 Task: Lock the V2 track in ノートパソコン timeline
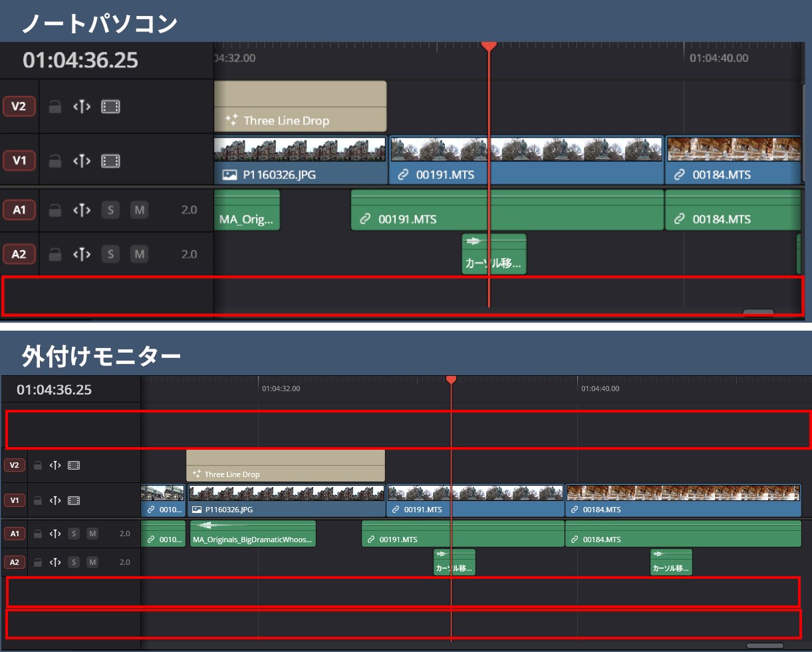coord(56,106)
